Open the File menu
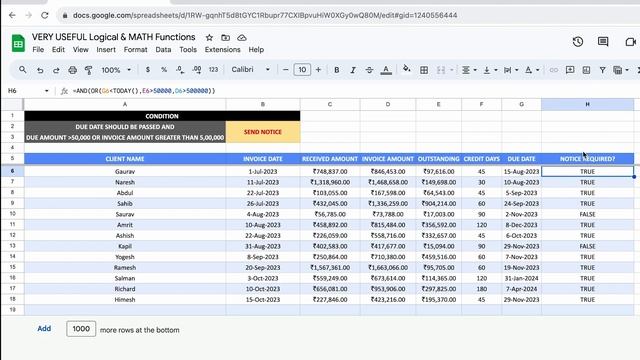This screenshot has height=360, width=640. tap(38, 50)
